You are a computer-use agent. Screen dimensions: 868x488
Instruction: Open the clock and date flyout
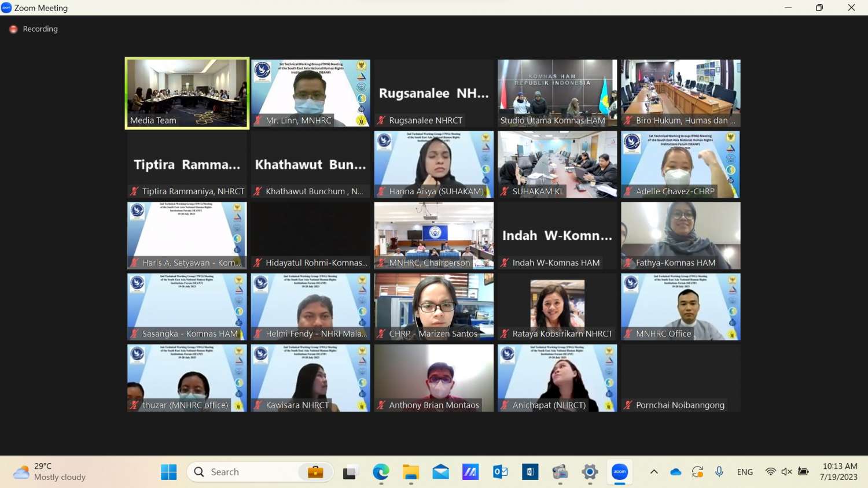[838, 472]
